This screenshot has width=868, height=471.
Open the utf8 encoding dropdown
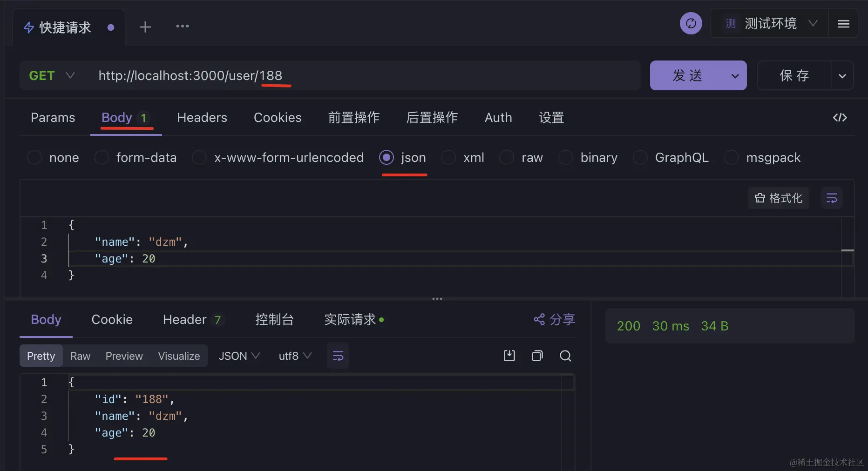pyautogui.click(x=293, y=356)
